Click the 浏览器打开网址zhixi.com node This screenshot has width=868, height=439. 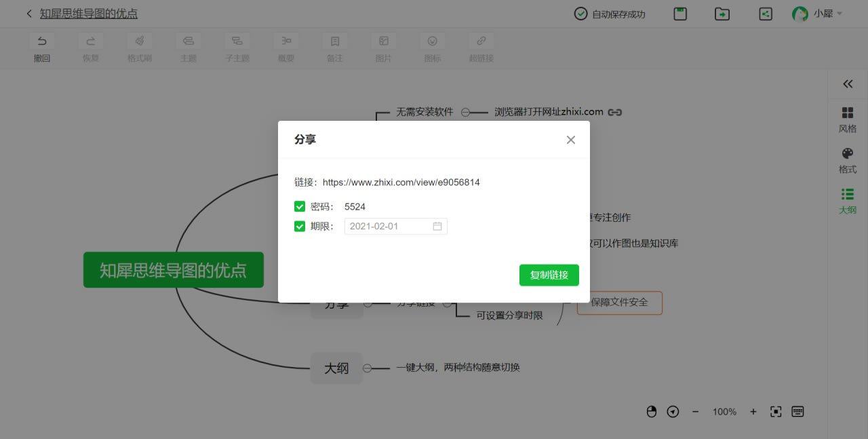549,112
